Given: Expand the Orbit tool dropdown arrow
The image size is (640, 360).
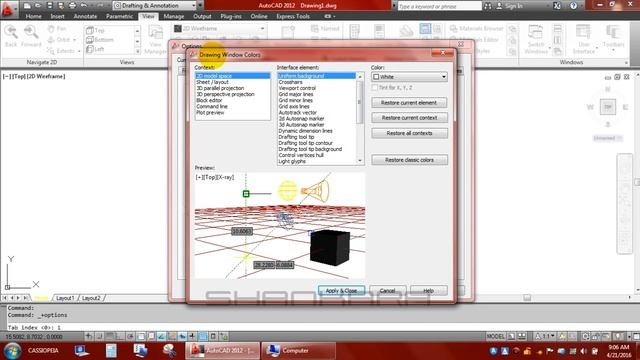Looking at the screenshot, I should coord(75,40).
